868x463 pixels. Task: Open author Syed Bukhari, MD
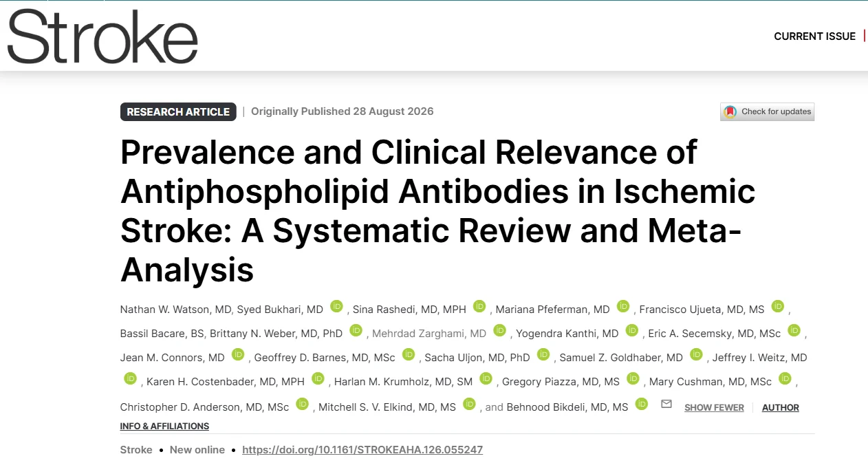(x=280, y=310)
